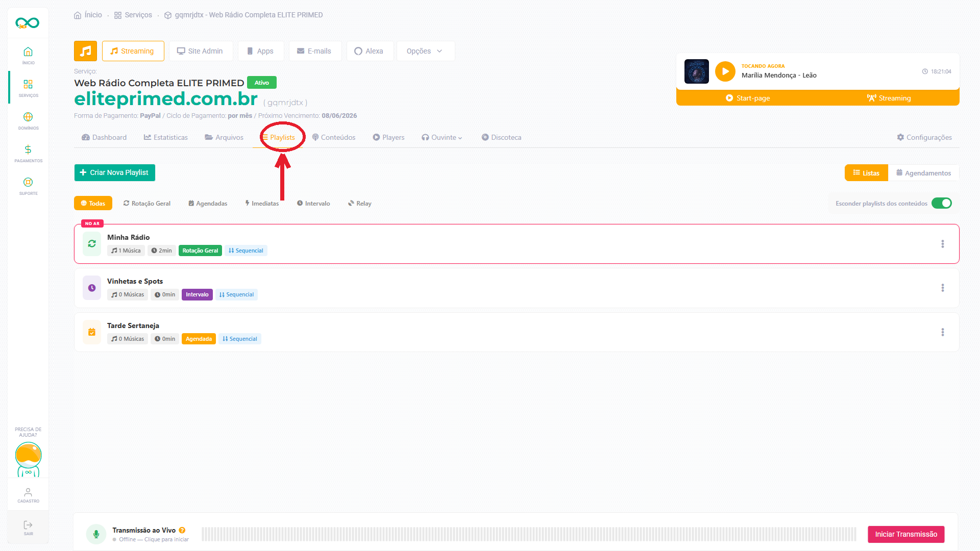Click eliteprimed.com.br domain heading
This screenshot has width=980, height=551.
tap(166, 98)
